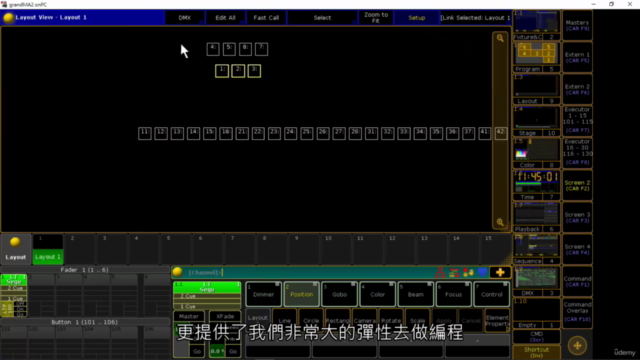The height and width of the screenshot is (360, 640).
Task: Toggle Fast Call mode
Action: click(266, 18)
